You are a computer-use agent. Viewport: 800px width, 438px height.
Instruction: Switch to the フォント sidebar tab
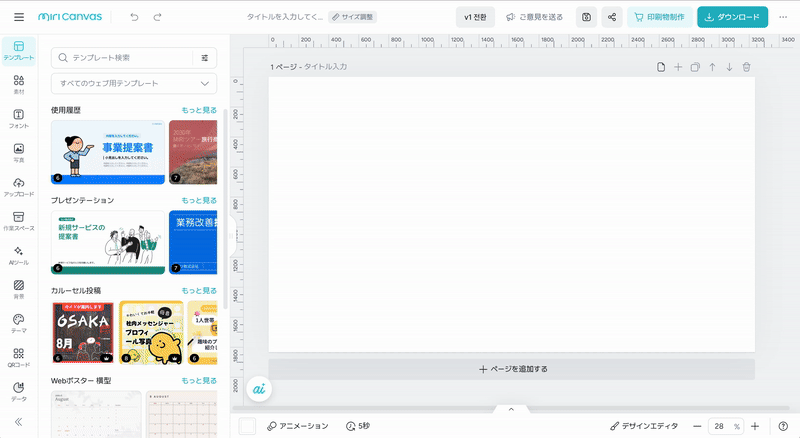click(18, 119)
